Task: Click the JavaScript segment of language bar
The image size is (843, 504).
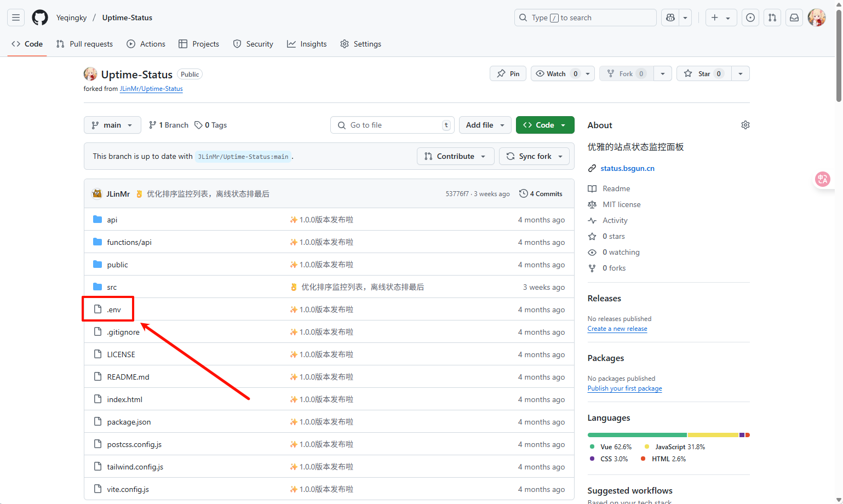Action: 713,435
